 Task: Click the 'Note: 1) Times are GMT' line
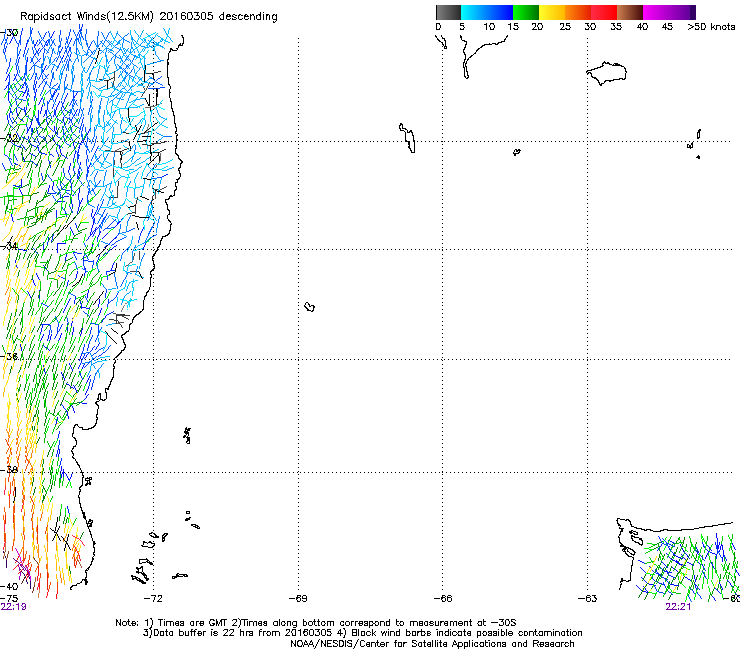[316, 623]
